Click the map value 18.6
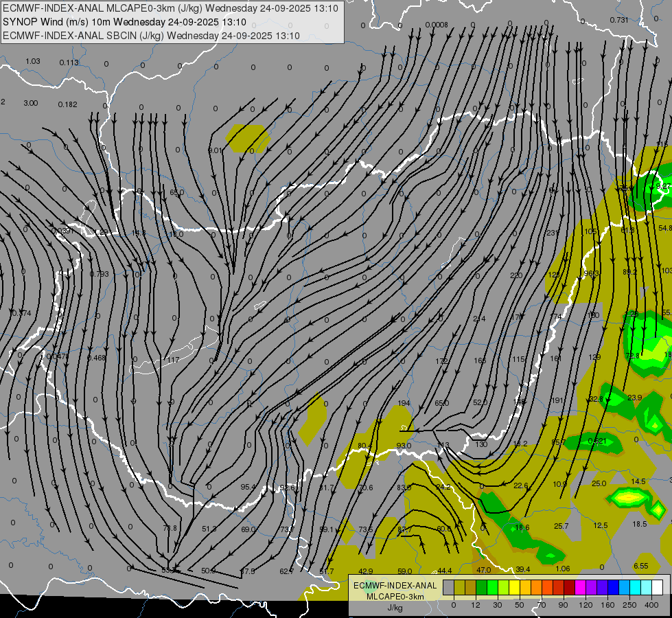Screen dimensions: 672x618 tap(522, 527)
